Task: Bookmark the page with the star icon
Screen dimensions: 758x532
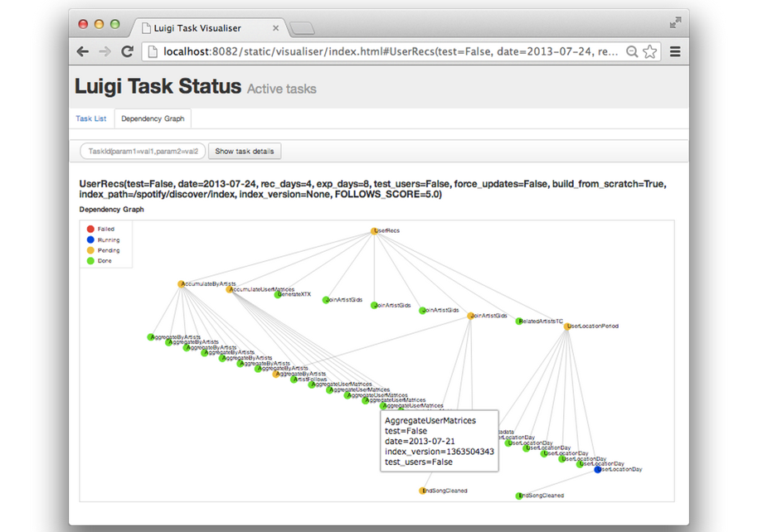Action: point(649,51)
